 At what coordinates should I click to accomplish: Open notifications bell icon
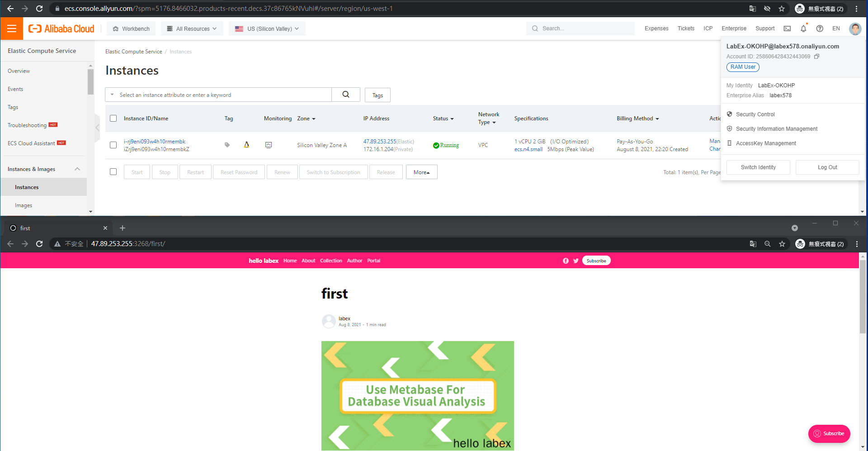click(803, 28)
